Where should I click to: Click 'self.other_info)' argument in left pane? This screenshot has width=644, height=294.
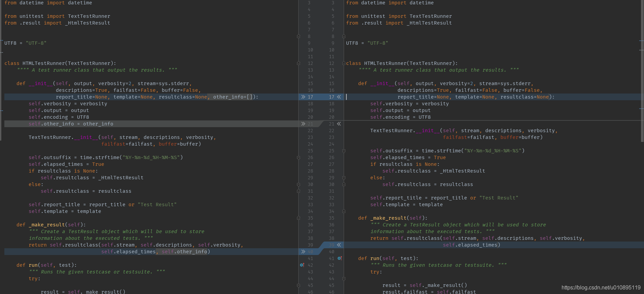click(186, 252)
